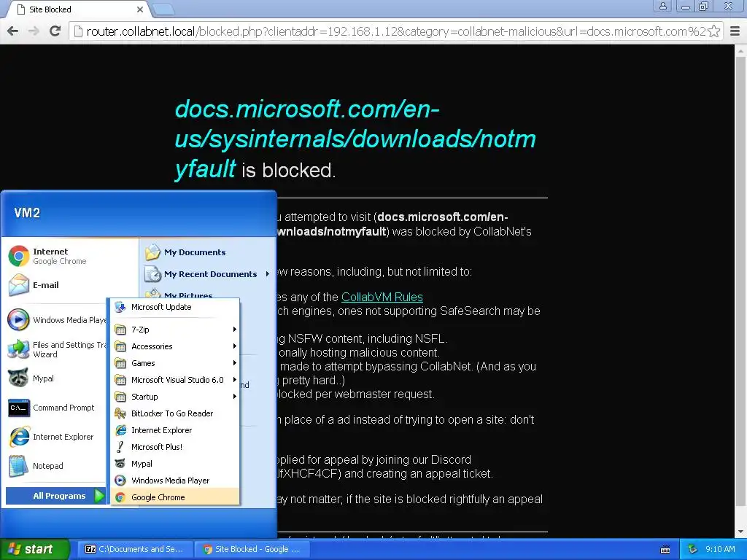This screenshot has height=560, width=747.
Task: Open a new tab next to Site Blocked
Action: click(163, 9)
